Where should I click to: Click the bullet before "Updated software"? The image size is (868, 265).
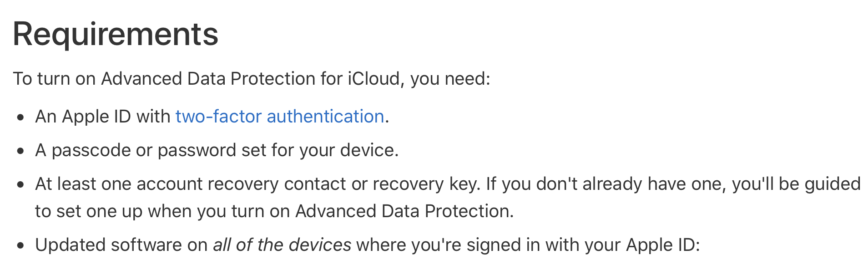coord(20,246)
